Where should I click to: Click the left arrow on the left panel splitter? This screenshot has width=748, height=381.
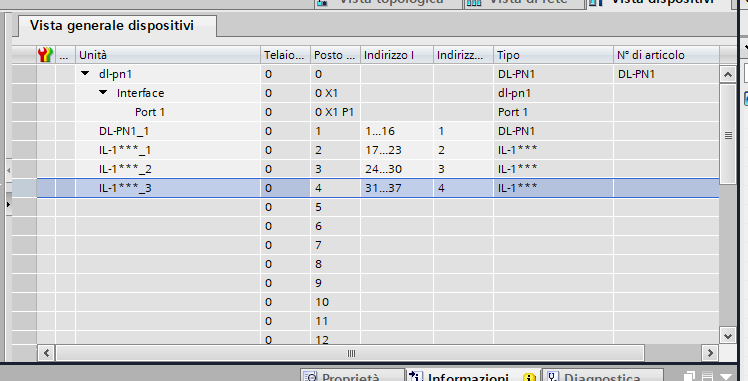click(x=8, y=170)
